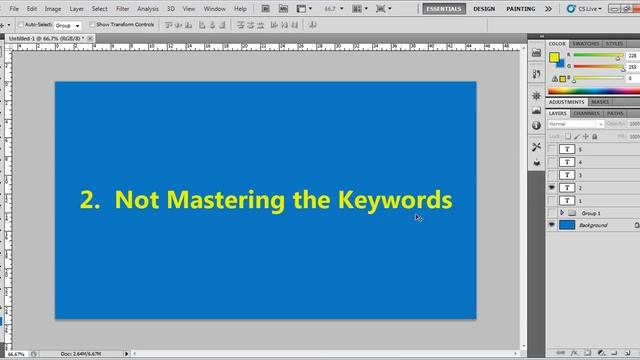Image resolution: width=640 pixels, height=360 pixels.
Task: Click the color spectrum ramp
Action: tap(594, 91)
